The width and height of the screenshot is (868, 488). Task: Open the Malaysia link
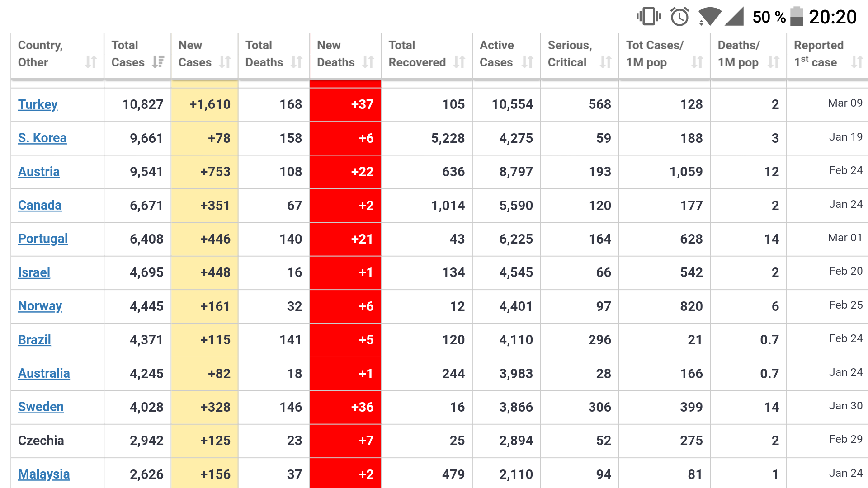(44, 474)
